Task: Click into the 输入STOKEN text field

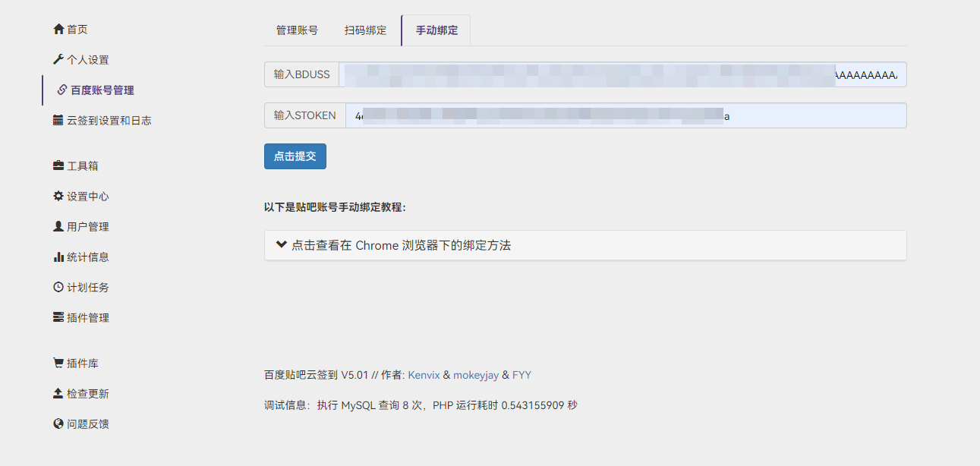Action: (625, 116)
